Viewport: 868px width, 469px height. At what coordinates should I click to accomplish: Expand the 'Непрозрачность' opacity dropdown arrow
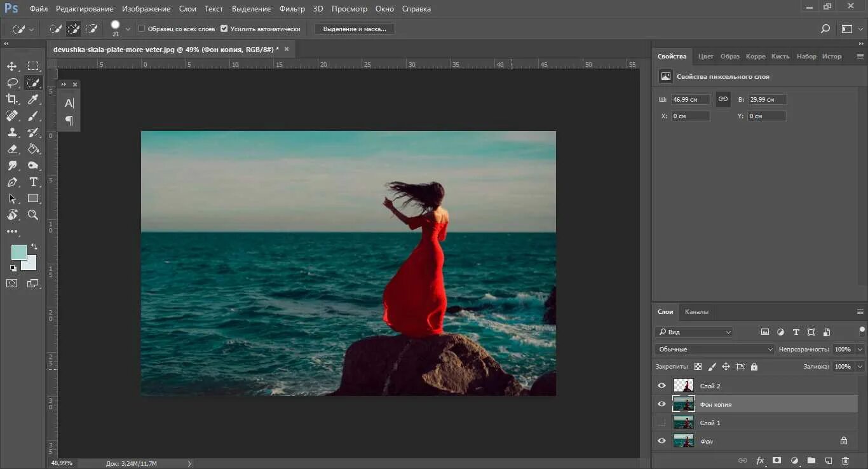[860, 349]
